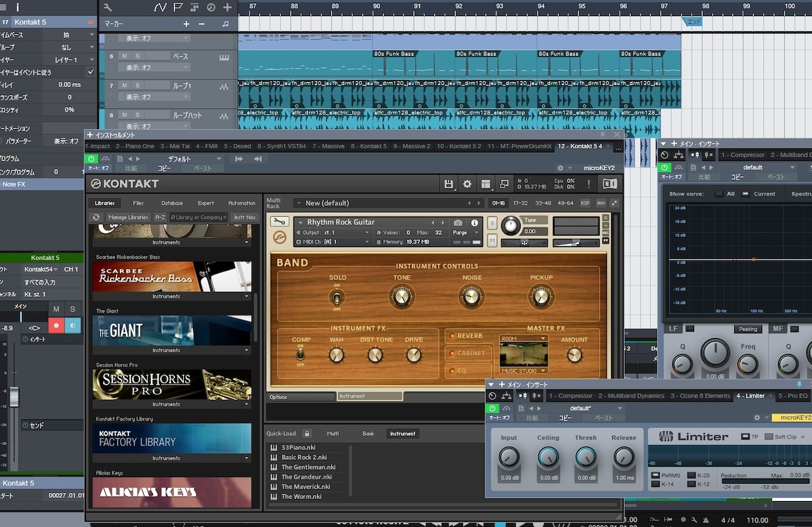Screen dimensions: 812x527
Task: Remove a marker with the minus button
Action: (202, 24)
